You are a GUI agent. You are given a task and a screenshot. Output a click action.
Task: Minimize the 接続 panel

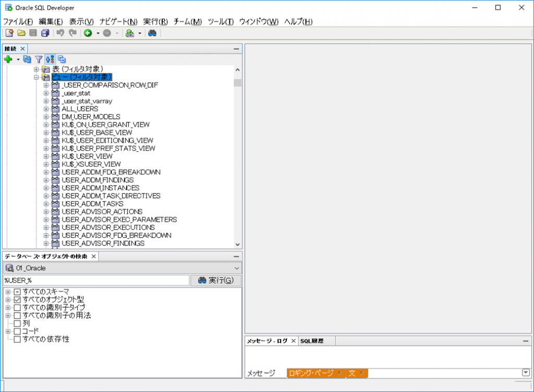click(x=236, y=49)
